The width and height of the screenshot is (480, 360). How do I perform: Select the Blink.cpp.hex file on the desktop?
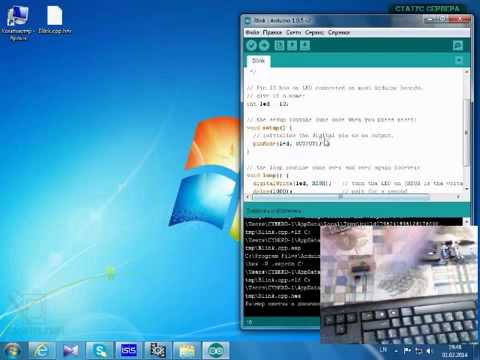point(55,20)
